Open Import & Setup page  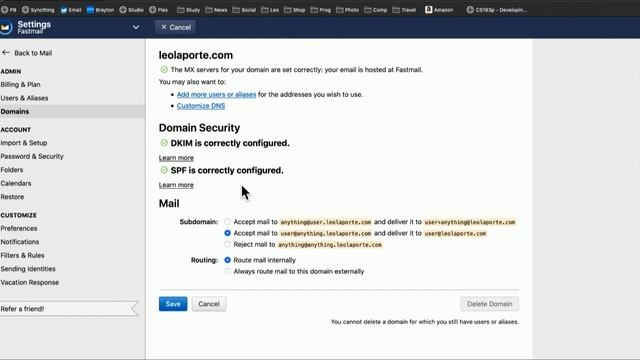pyautogui.click(x=24, y=143)
